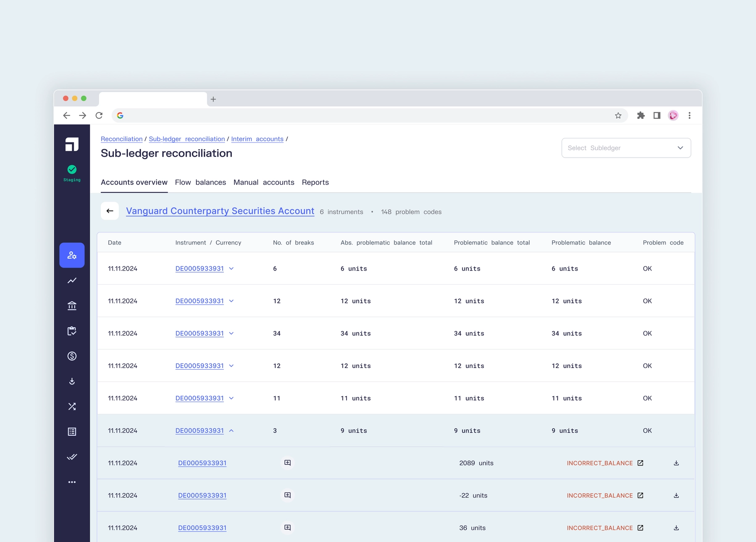The height and width of the screenshot is (542, 756).
Task: Expand the row with 6 breaks
Action: point(231,268)
